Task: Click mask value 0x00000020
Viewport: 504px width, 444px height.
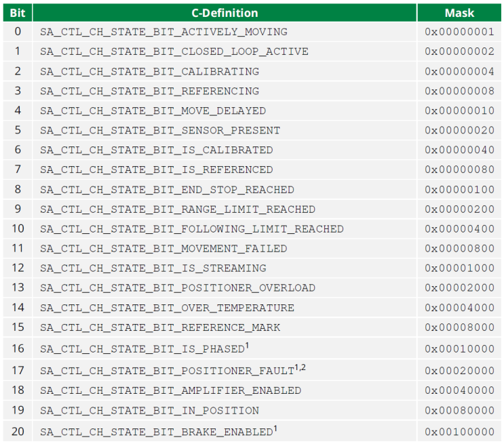Action: tap(459, 129)
